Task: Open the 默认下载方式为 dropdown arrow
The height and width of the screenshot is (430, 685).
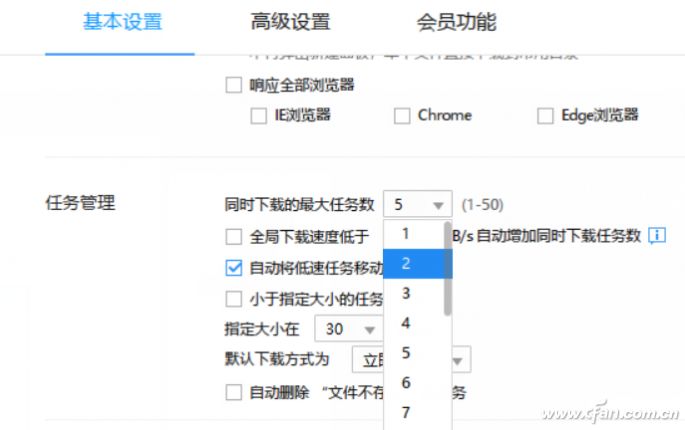Action: tap(457, 361)
